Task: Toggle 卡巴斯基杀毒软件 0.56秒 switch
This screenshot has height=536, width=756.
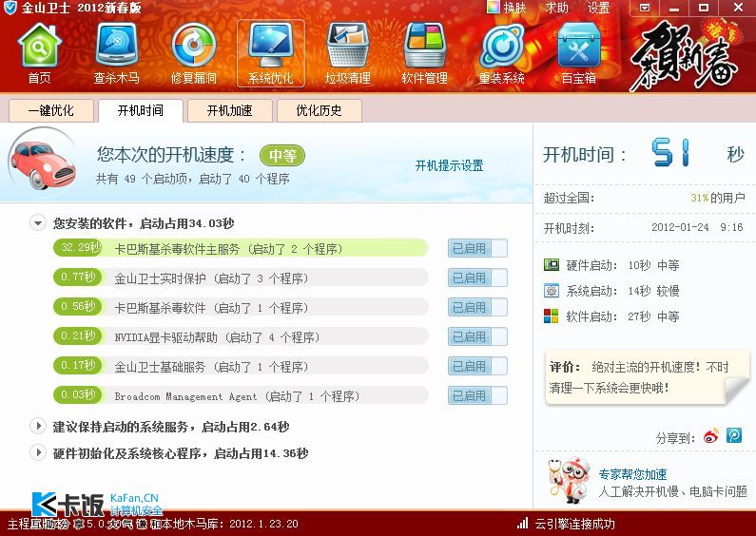Action: point(477,307)
